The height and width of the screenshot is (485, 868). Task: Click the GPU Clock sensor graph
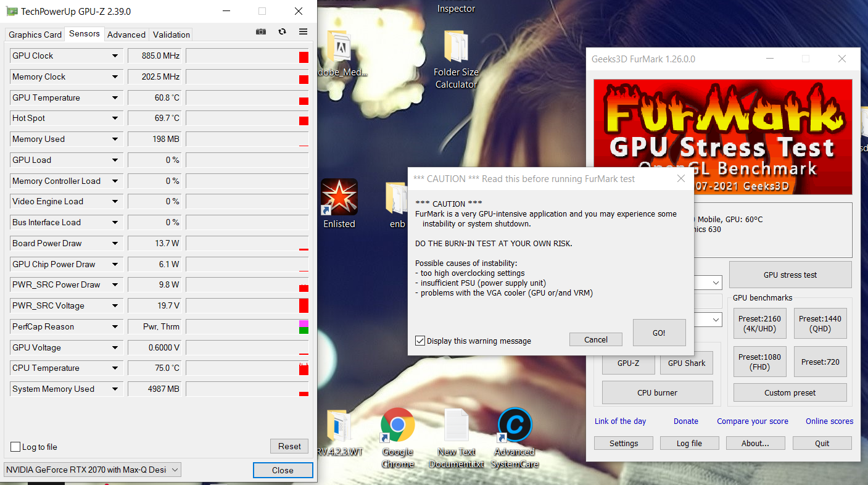pos(247,56)
